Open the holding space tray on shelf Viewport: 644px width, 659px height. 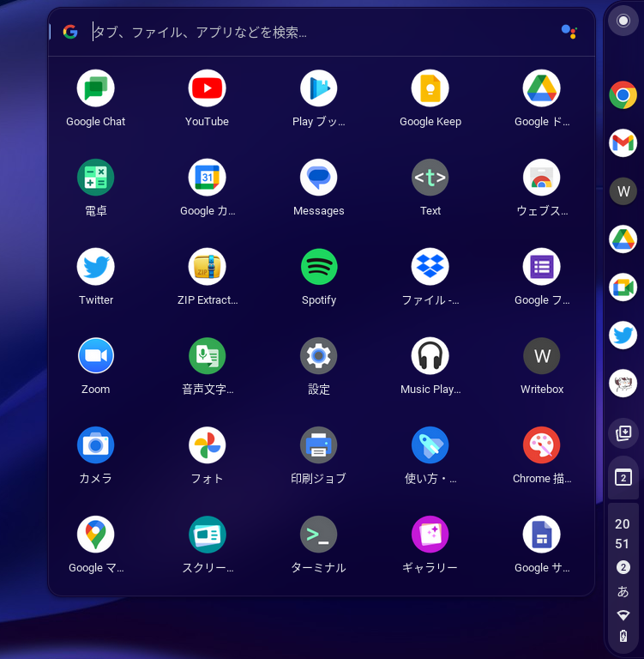pyautogui.click(x=623, y=432)
